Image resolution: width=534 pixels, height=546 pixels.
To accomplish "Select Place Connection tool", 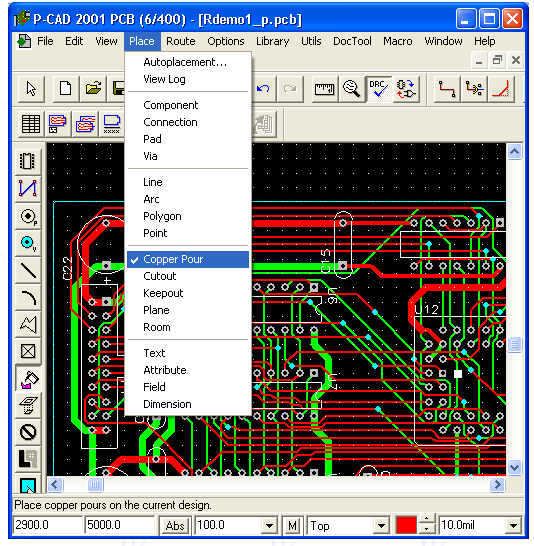I will click(28, 188).
